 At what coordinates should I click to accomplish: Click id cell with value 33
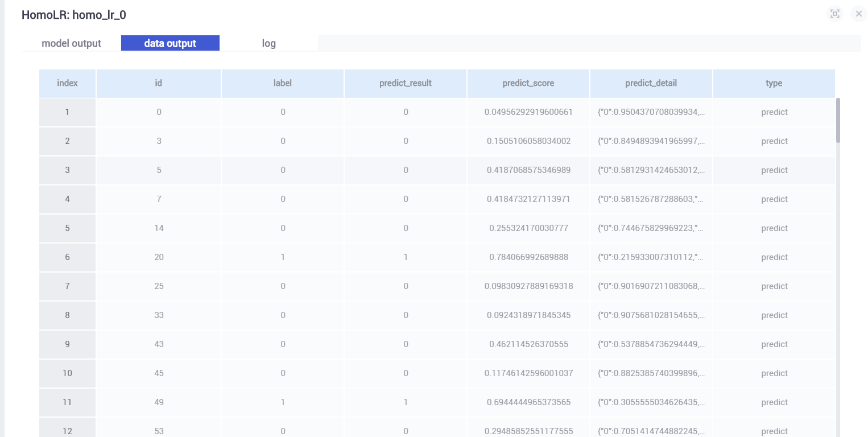click(x=159, y=315)
